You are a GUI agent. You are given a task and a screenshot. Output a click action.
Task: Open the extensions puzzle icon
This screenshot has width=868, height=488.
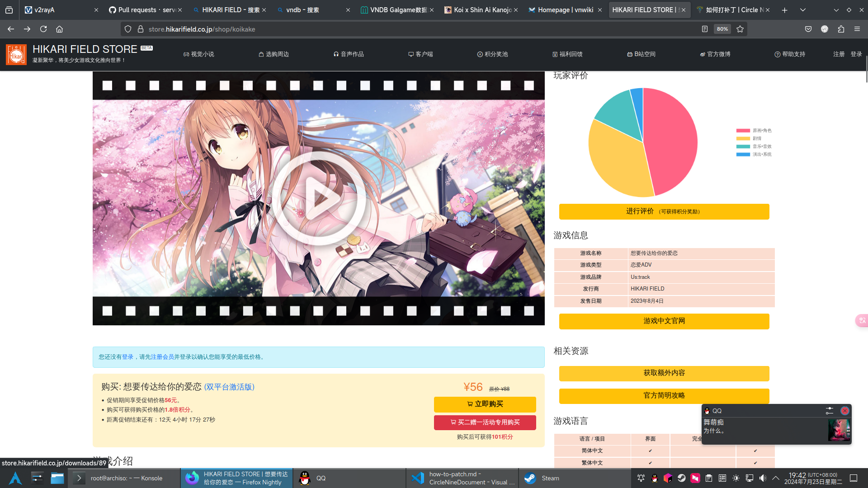pos(841,29)
